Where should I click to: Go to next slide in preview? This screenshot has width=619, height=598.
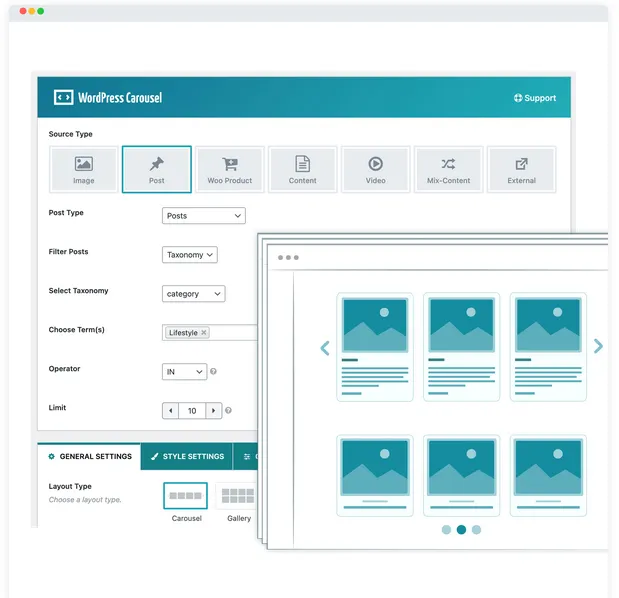pyautogui.click(x=598, y=346)
